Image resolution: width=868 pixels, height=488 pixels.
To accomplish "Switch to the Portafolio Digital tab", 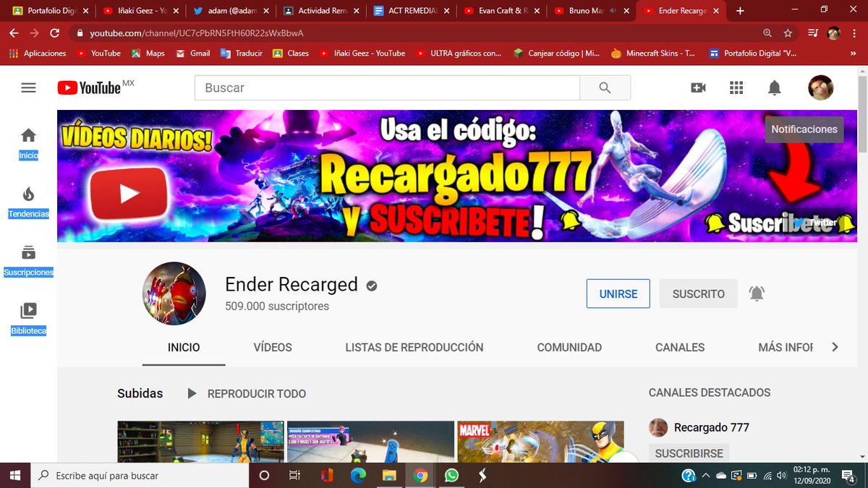I will pyautogui.click(x=49, y=11).
